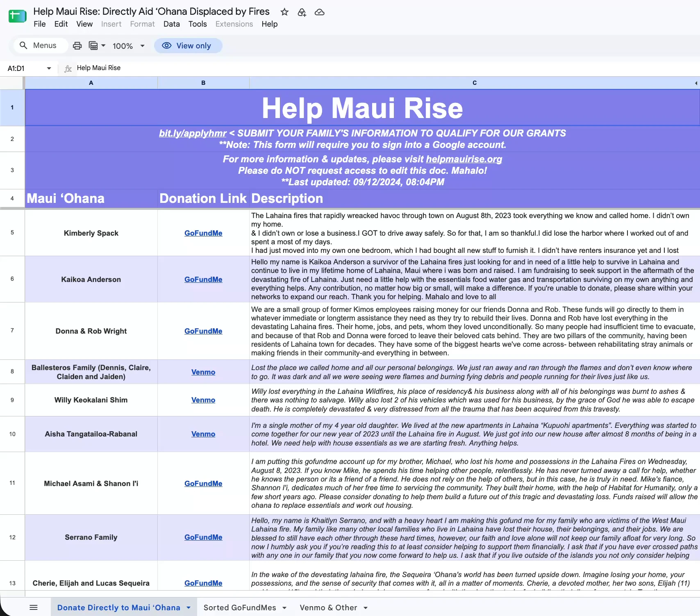The image size is (700, 616).
Task: Print the spreadsheet
Action: 77,45
